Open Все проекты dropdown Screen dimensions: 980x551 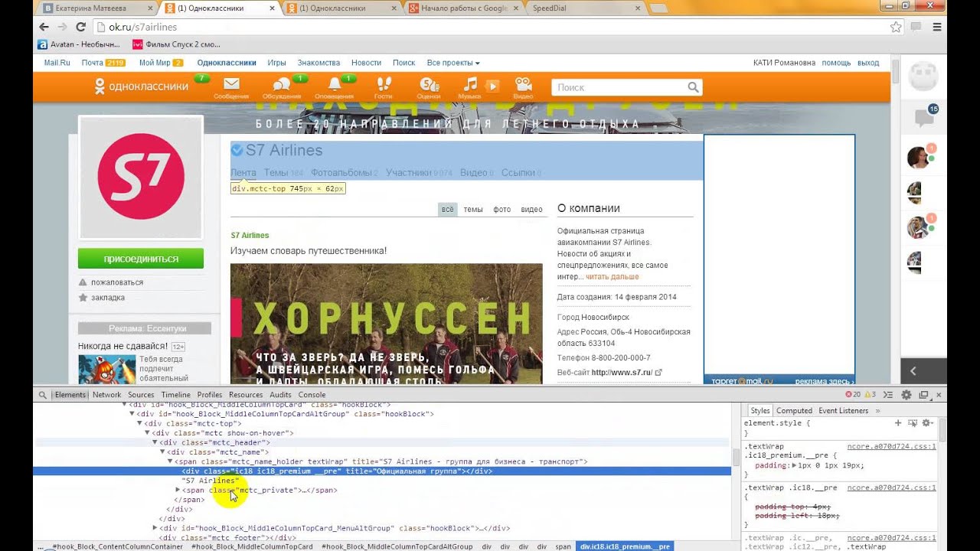click(x=453, y=63)
